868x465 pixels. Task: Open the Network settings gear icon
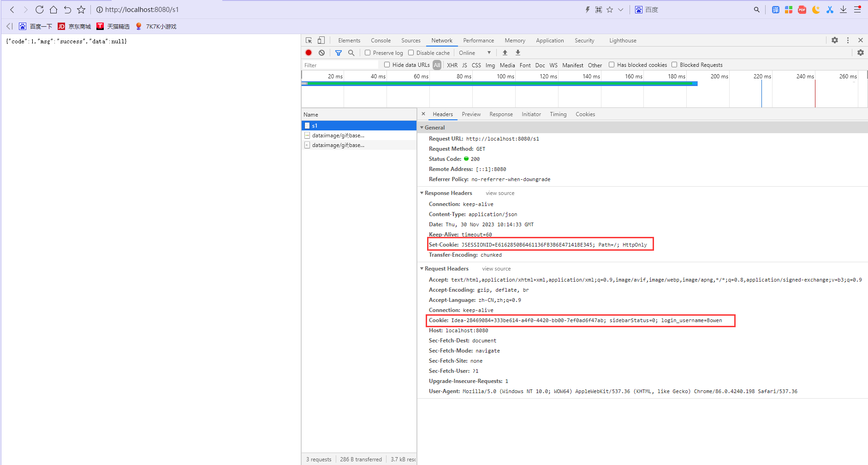(861, 53)
